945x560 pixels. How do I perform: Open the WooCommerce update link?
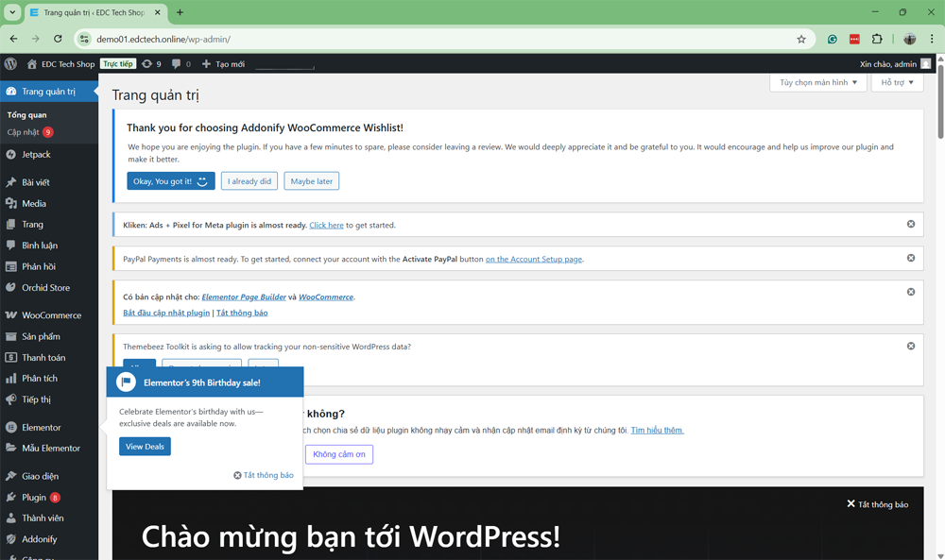pyautogui.click(x=326, y=297)
